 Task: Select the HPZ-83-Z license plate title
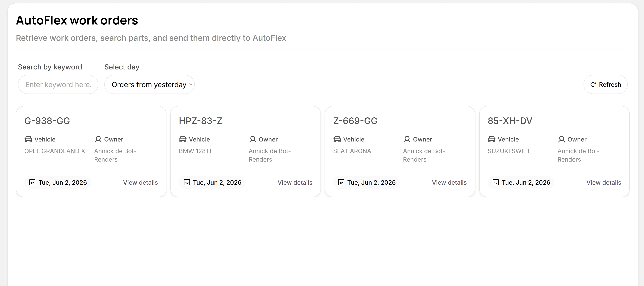[201, 121]
